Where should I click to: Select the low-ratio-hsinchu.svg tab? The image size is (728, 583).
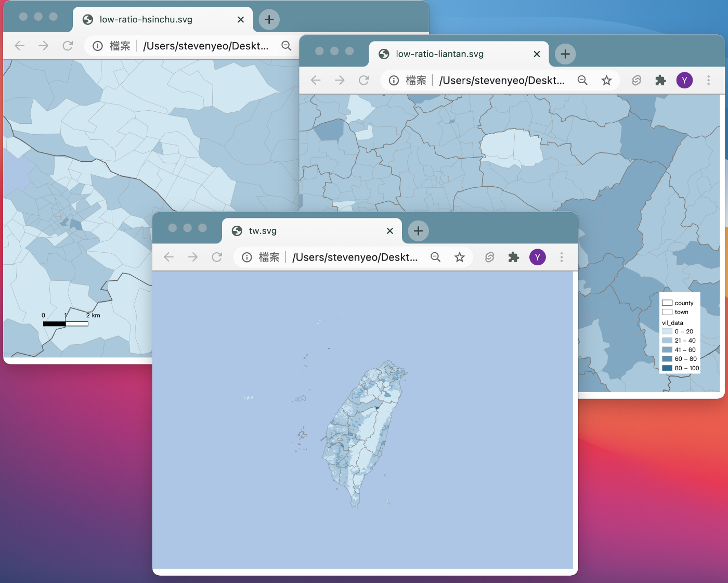pyautogui.click(x=156, y=20)
